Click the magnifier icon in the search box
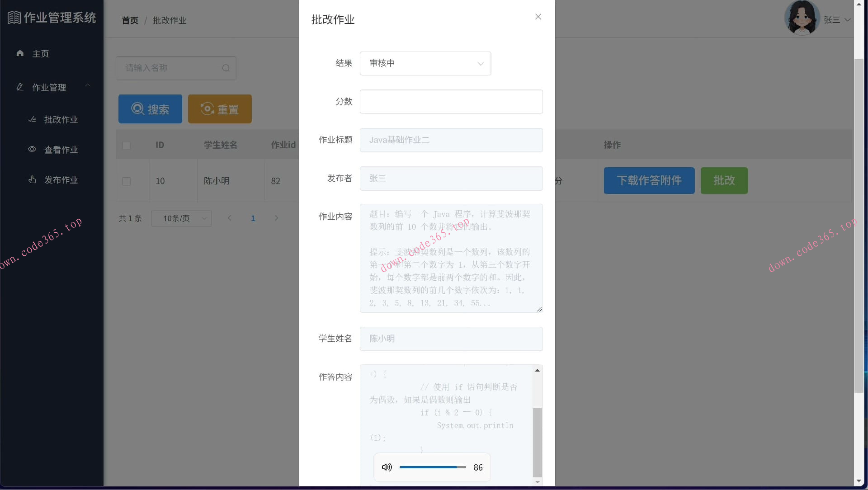The width and height of the screenshot is (868, 490). click(226, 68)
